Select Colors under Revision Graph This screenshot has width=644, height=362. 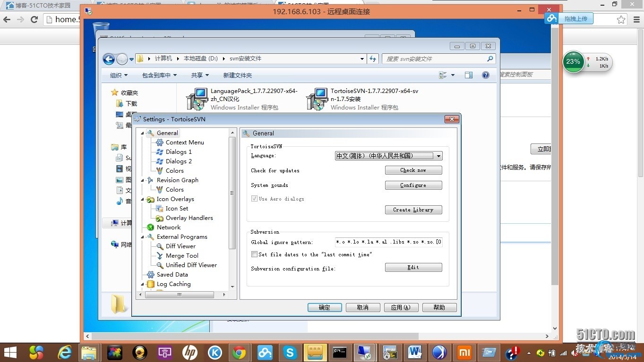pyautogui.click(x=175, y=190)
